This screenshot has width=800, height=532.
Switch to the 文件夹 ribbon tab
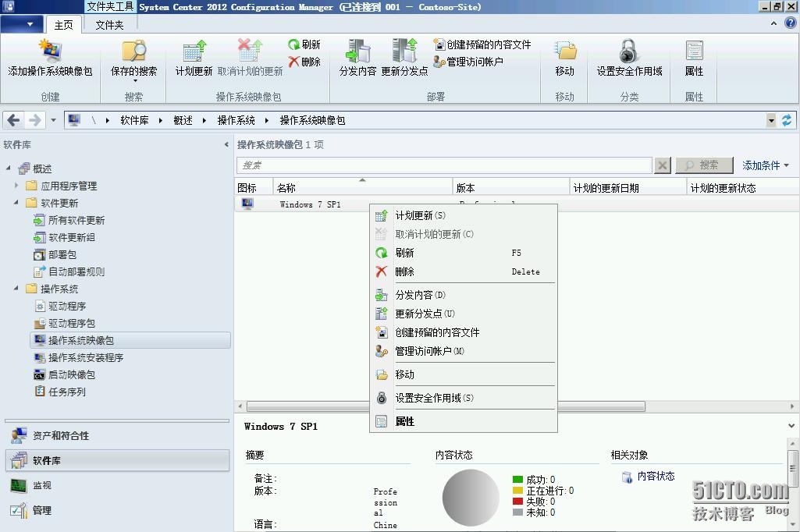109,25
